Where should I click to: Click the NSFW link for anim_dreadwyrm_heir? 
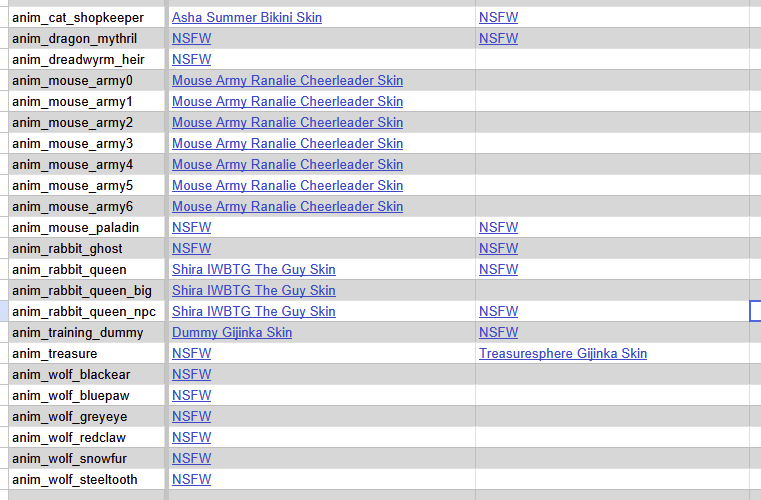point(191,60)
